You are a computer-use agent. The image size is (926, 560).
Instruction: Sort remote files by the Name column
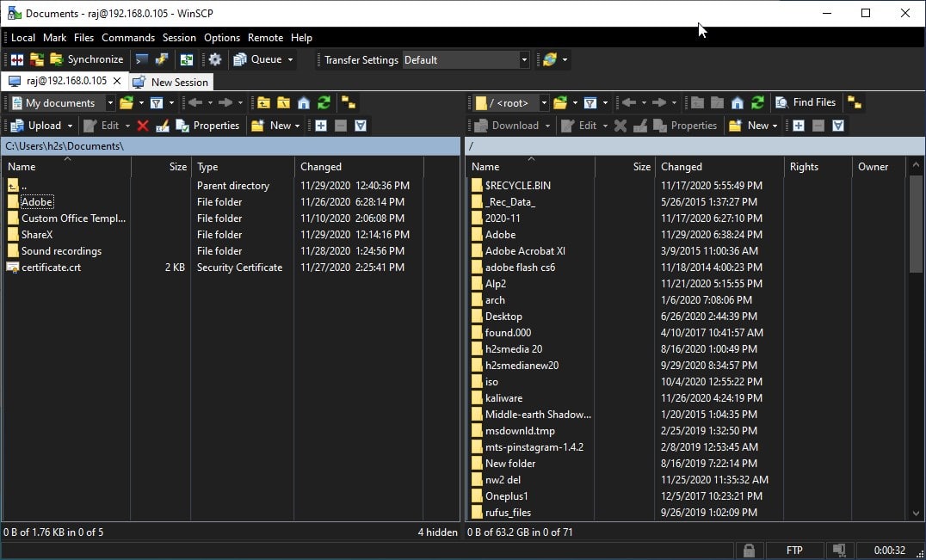coord(485,166)
